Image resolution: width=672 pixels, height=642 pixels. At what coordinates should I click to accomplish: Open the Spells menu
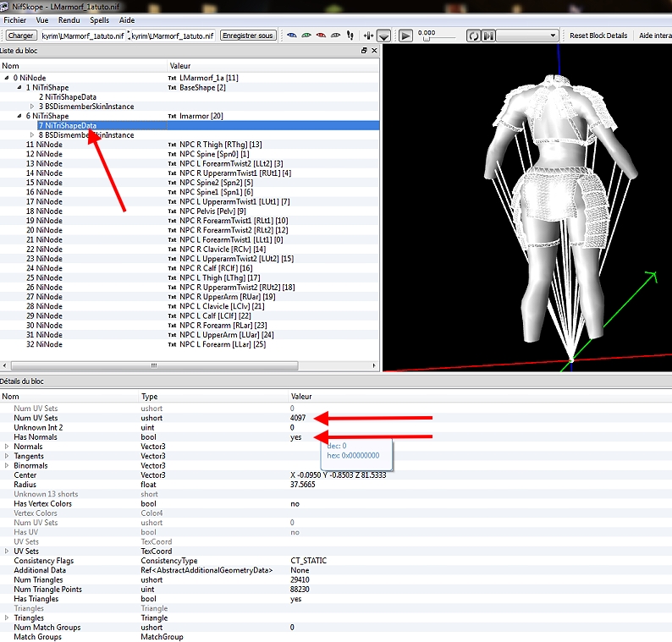(99, 20)
